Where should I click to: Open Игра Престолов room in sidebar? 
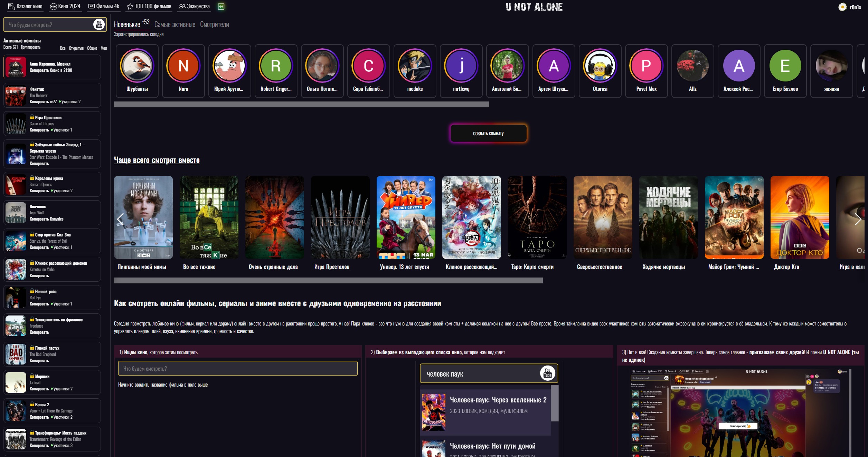click(x=52, y=124)
